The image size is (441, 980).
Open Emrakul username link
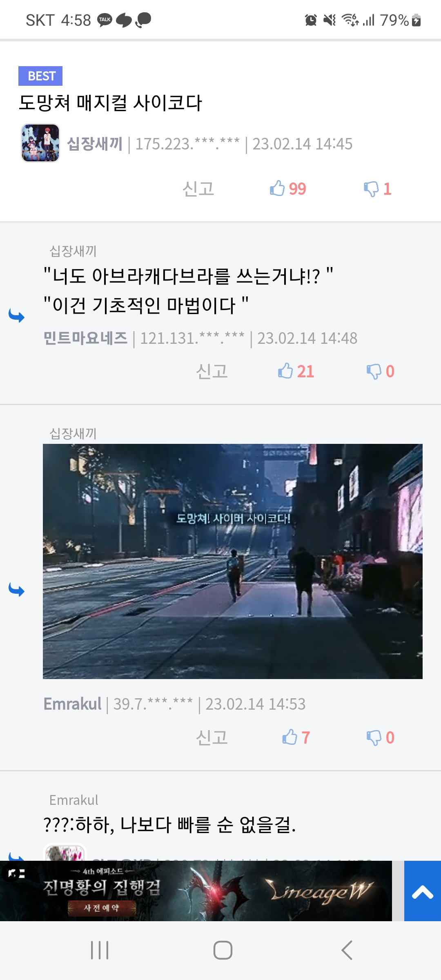72,704
